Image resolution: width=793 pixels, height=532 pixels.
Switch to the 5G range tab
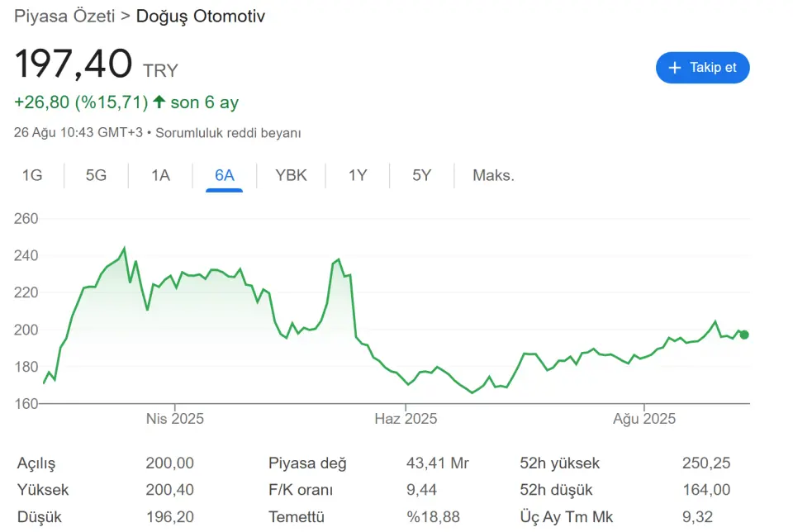point(97,175)
